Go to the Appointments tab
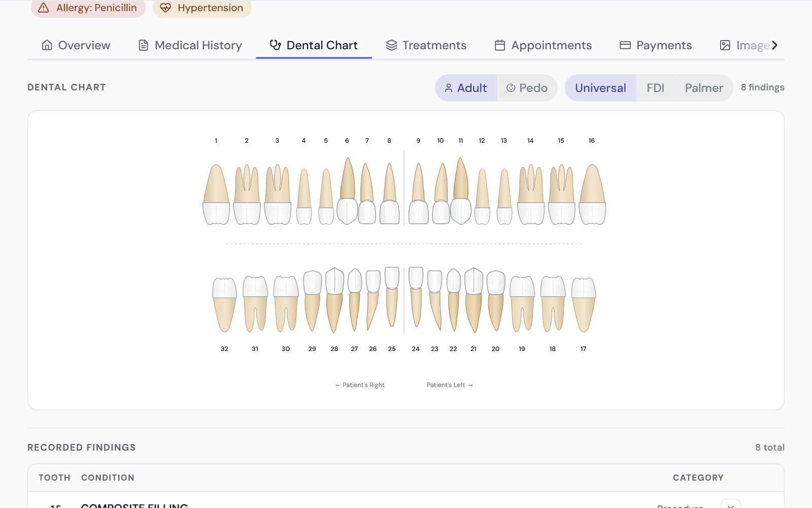 [x=543, y=45]
